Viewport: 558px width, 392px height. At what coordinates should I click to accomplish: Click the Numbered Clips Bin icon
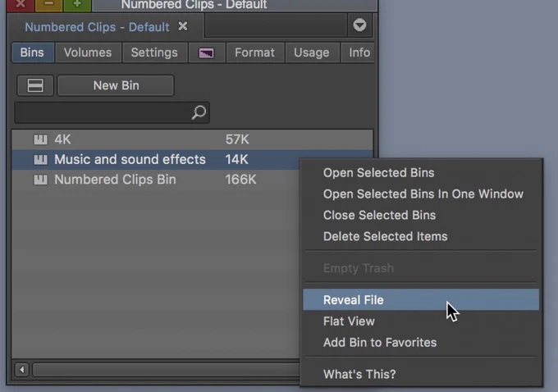coord(40,180)
